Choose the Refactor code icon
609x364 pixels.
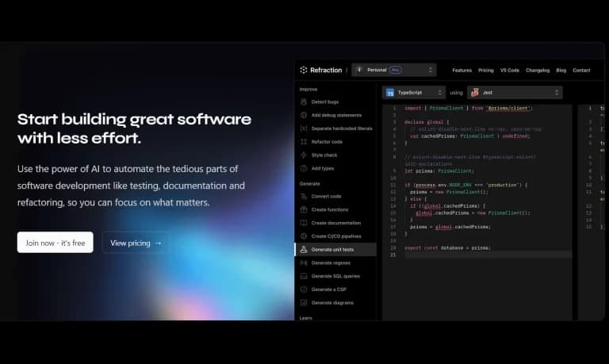coord(304,142)
